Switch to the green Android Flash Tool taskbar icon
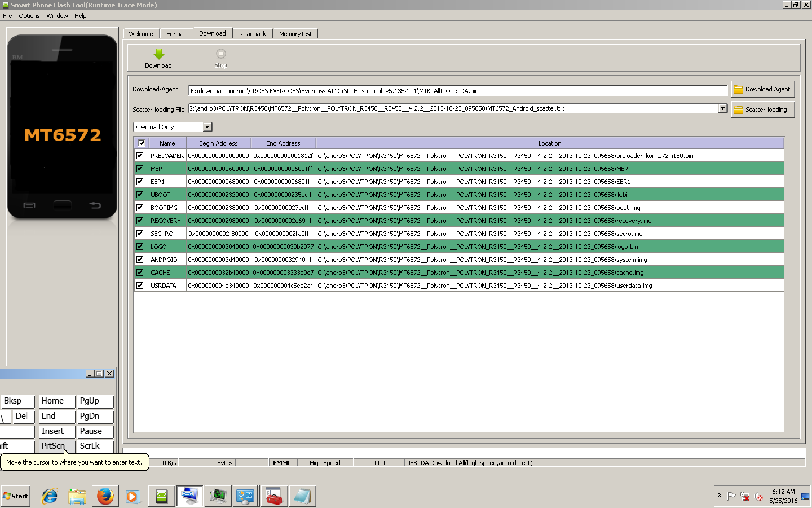The image size is (812, 508). pyautogui.click(x=162, y=496)
